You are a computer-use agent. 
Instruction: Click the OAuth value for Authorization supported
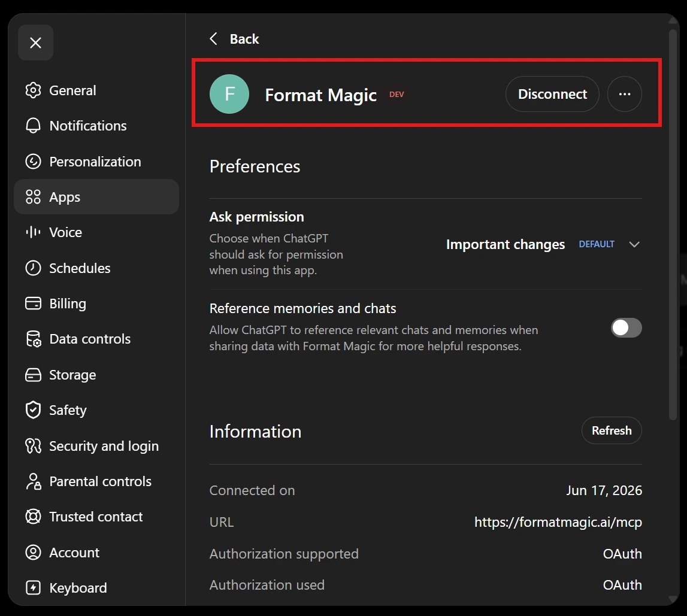(x=622, y=554)
